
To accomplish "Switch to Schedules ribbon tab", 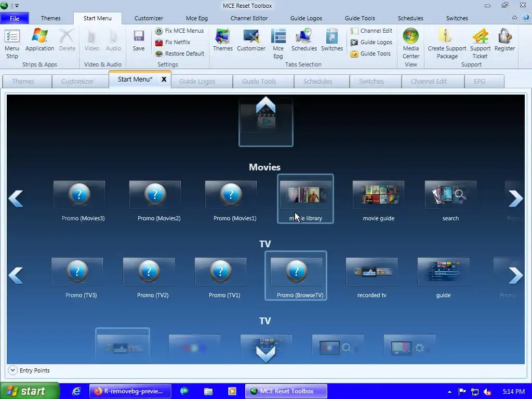I will 410,18.
